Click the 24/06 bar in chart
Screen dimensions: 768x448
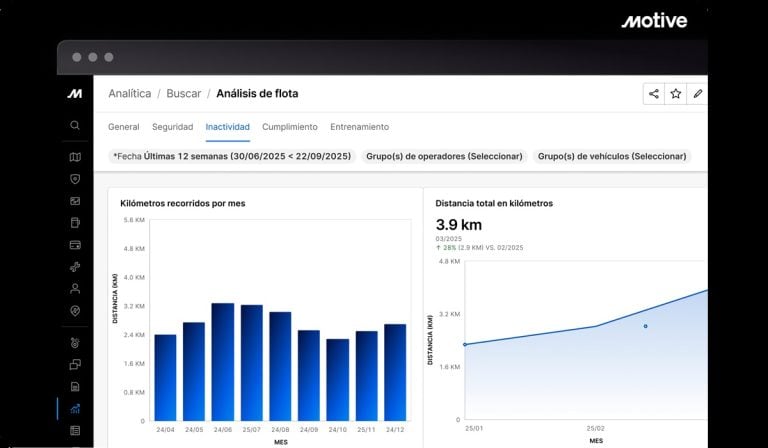pos(222,362)
